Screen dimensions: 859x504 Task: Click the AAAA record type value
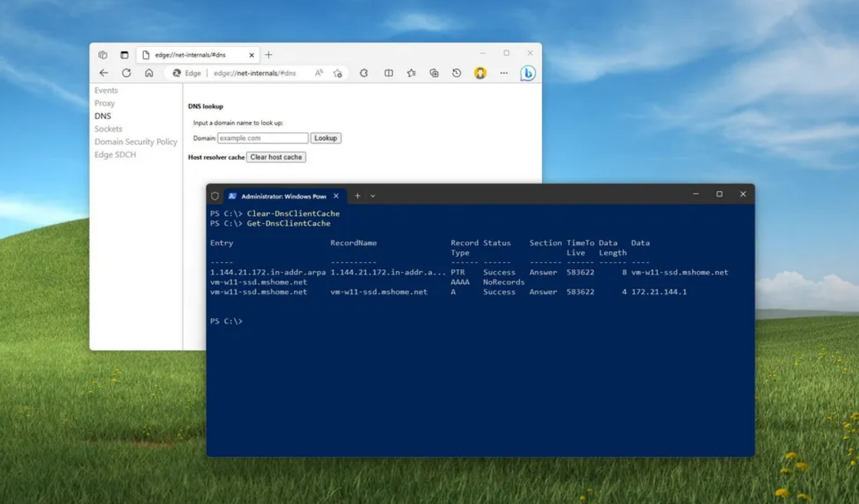coord(460,282)
